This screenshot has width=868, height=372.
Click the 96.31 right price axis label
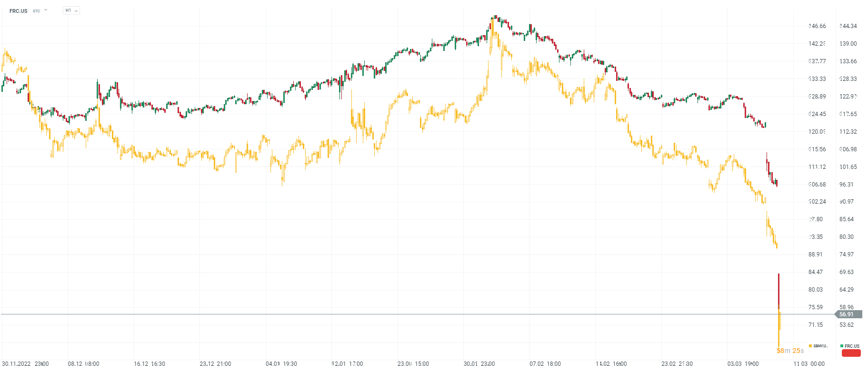847,185
